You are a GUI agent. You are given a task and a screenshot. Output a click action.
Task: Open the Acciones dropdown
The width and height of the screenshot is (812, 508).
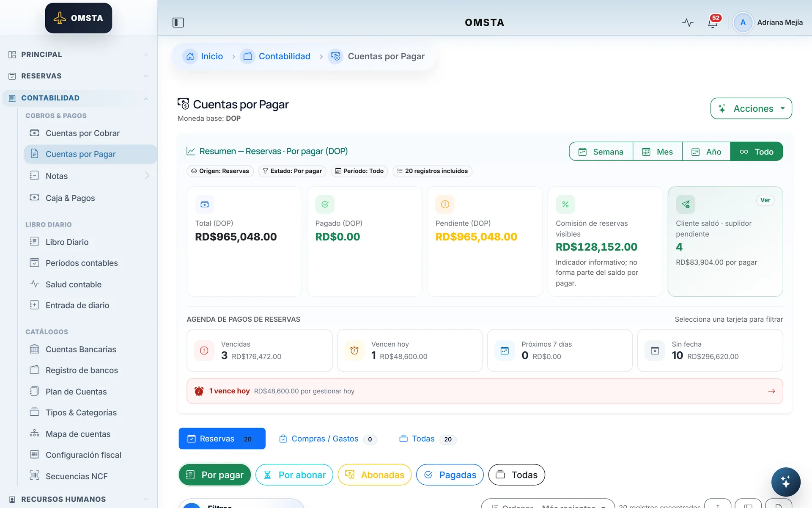pos(751,109)
